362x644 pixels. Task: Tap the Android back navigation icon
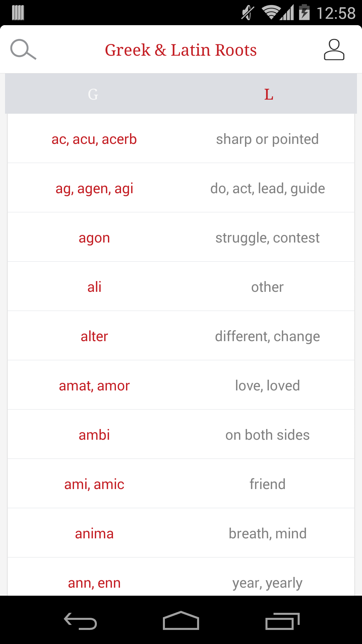click(80, 621)
